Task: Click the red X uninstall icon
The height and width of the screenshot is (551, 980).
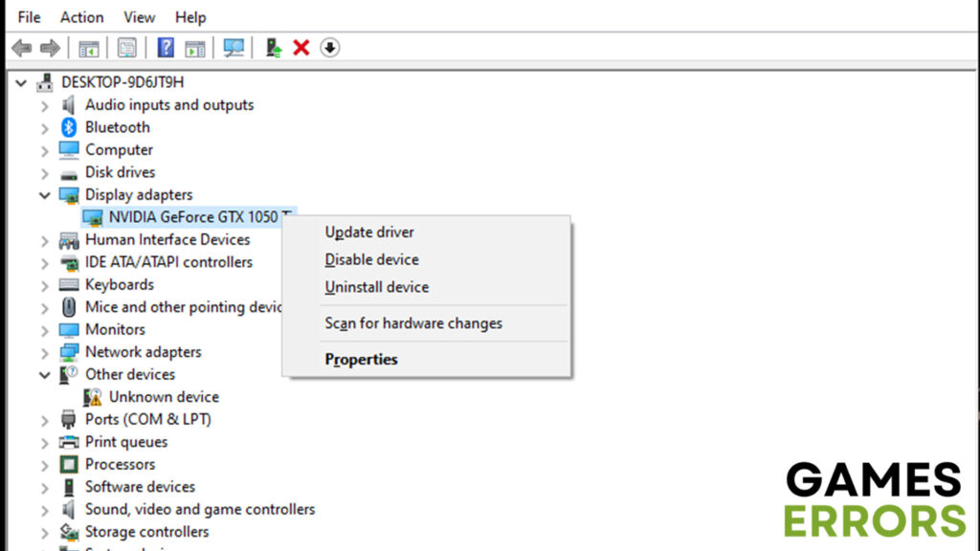Action: pyautogui.click(x=301, y=48)
